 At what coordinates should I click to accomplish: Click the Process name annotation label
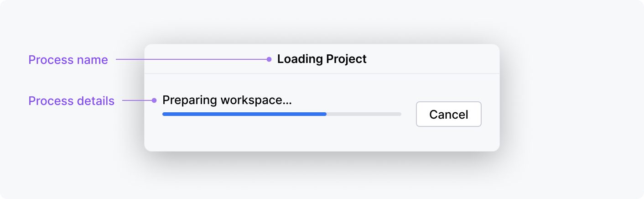(68, 60)
